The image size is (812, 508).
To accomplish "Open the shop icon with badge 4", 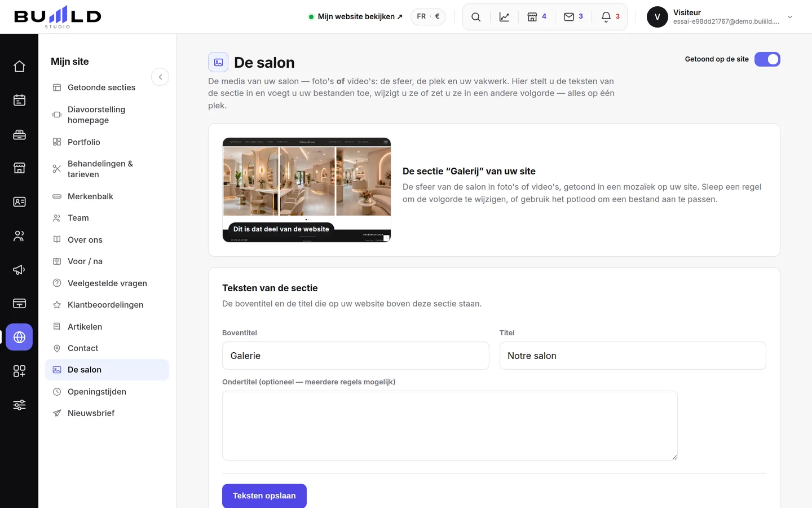I will [537, 17].
